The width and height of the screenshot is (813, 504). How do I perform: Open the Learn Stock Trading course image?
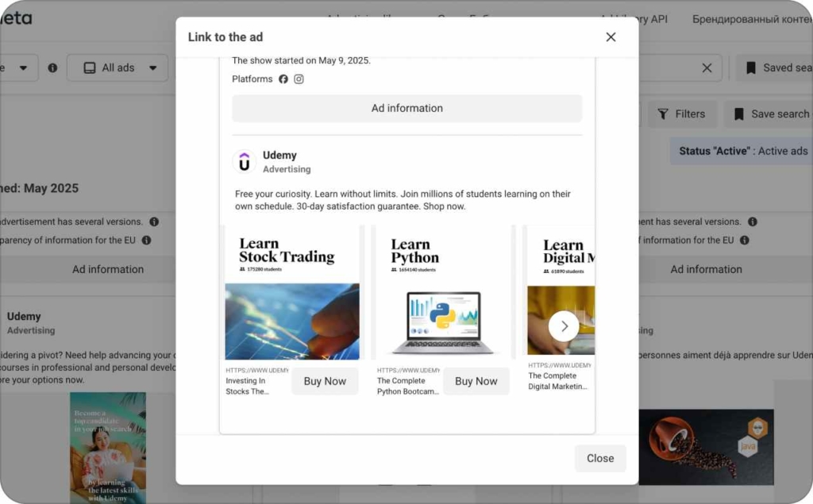[x=292, y=293]
